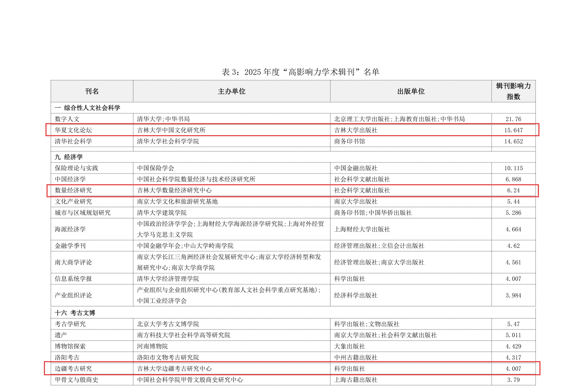Select the 九 经济学 section heading
The image size is (587, 392).
pos(69,157)
